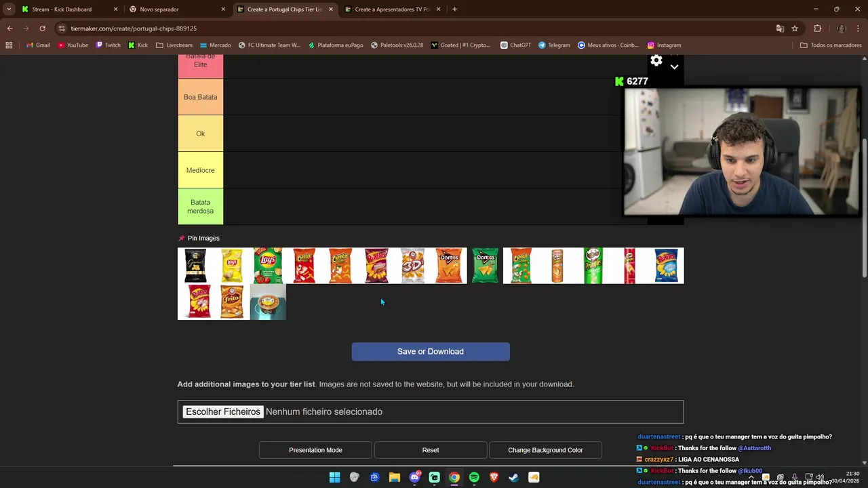Close the Portugal Chips Tier List tab
Image resolution: width=868 pixels, height=488 pixels.
coord(331,9)
